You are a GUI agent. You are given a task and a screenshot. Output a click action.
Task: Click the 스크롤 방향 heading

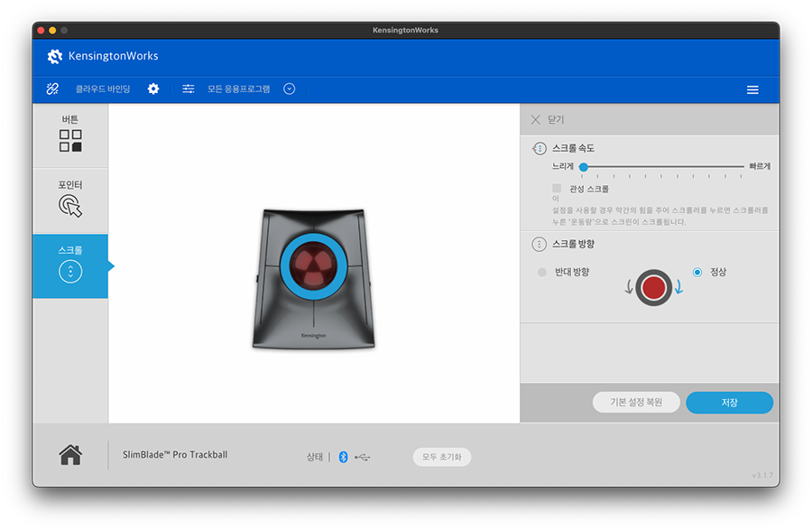573,244
